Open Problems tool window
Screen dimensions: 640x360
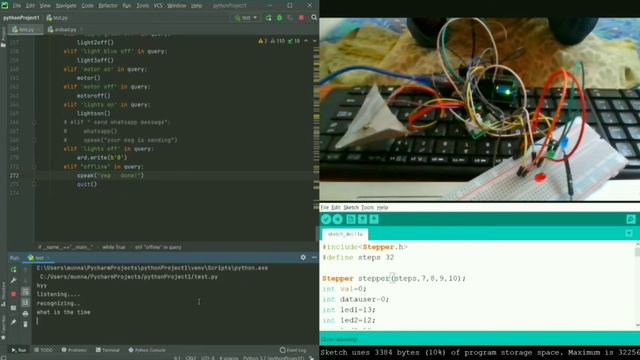(x=74, y=350)
